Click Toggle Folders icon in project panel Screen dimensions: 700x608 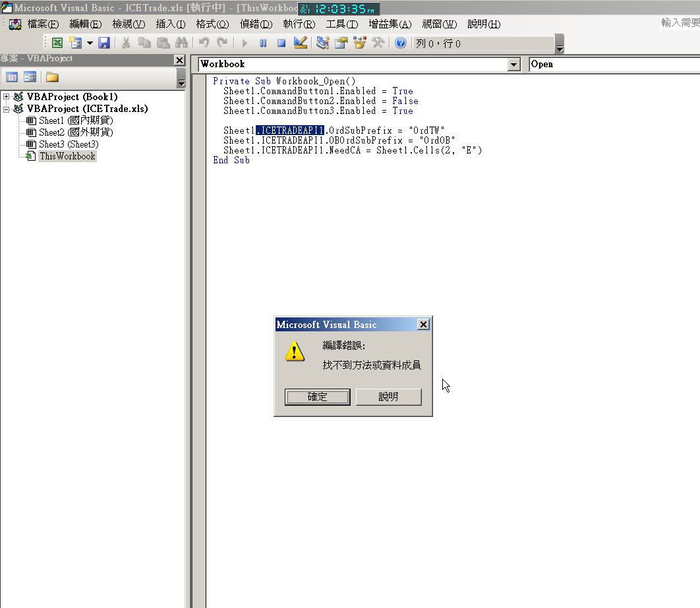[52, 77]
